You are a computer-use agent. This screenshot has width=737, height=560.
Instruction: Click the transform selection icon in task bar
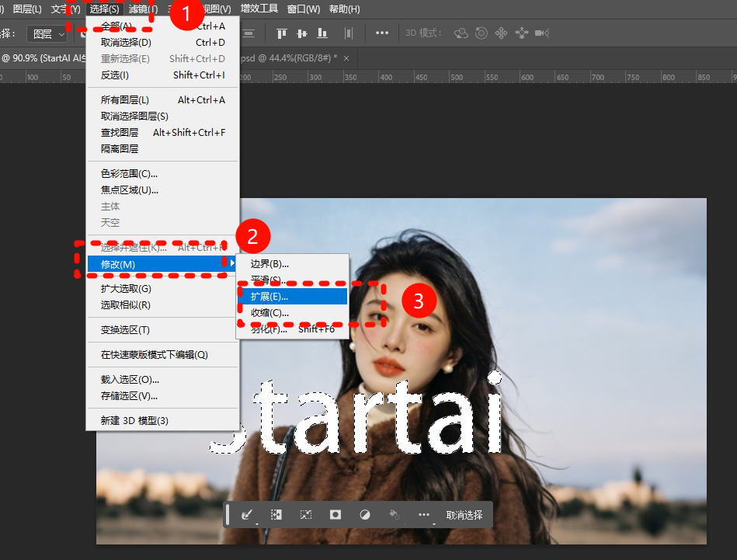pyautogui.click(x=306, y=515)
